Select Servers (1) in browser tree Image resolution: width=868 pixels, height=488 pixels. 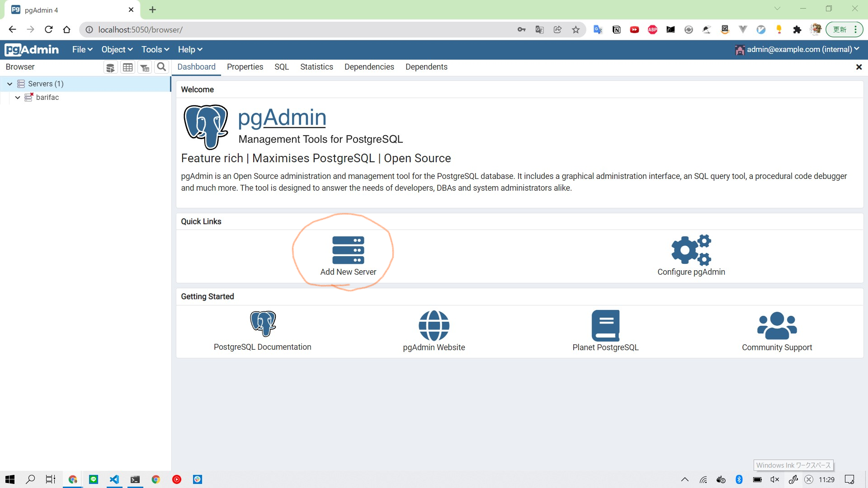pos(46,84)
